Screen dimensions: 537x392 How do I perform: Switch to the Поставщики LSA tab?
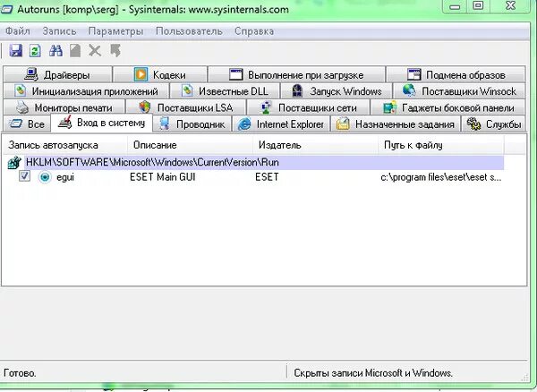point(186,107)
